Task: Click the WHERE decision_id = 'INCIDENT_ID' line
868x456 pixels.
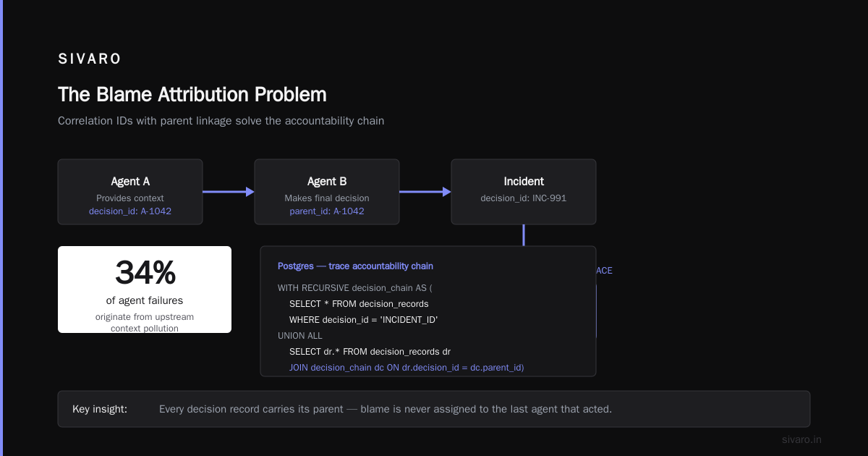Action: tap(364, 319)
